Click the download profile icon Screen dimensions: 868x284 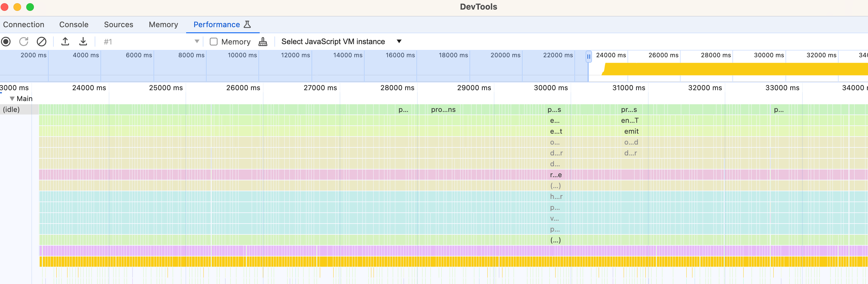pos(83,42)
